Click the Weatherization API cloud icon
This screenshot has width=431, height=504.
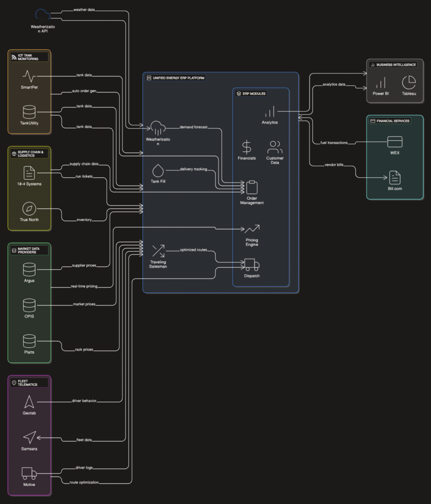[x=43, y=15]
